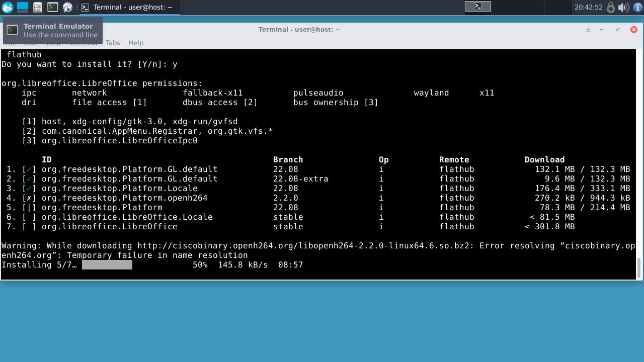Click the '22.08-extra' branch value
Viewport: 644px width, 362px height.
301,179
